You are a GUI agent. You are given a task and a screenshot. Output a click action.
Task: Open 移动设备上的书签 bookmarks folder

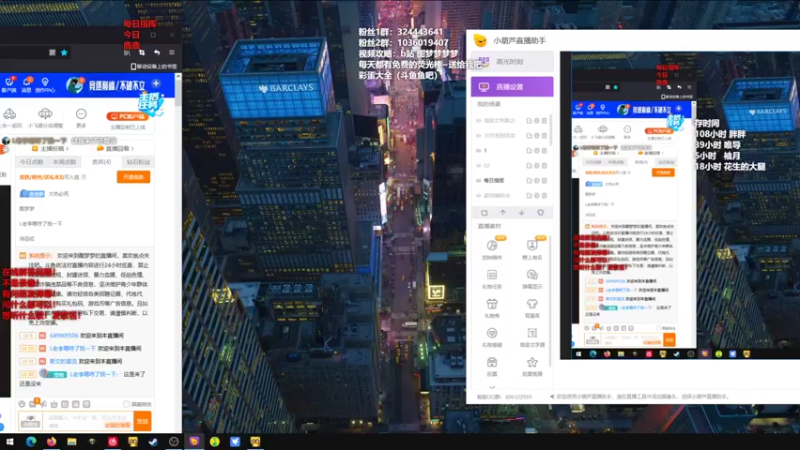click(154, 67)
